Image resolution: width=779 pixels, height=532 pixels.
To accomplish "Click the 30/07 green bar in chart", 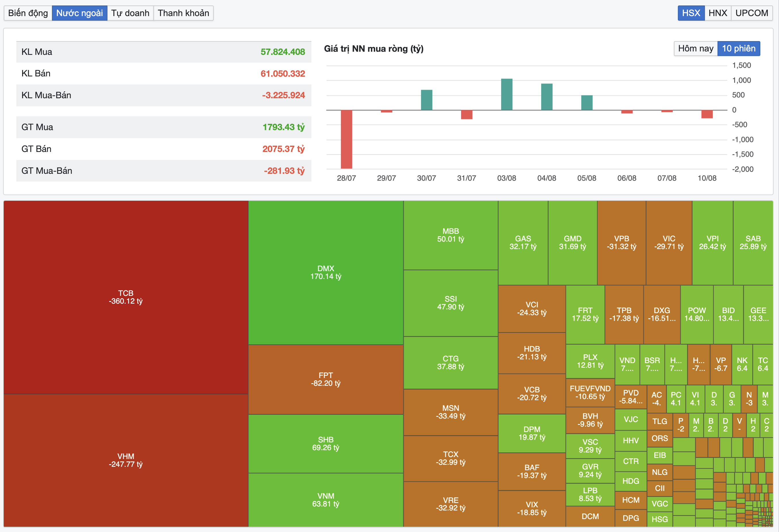I will pyautogui.click(x=426, y=100).
